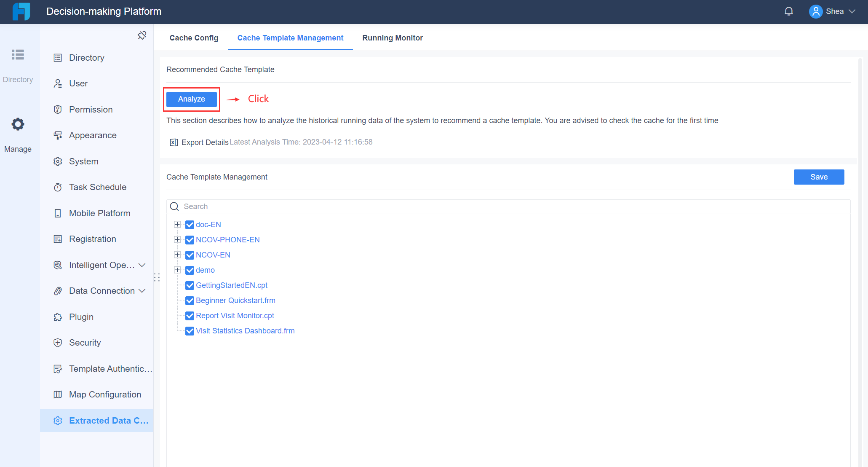This screenshot has height=467, width=868.
Task: Click inside the template search field
Action: (x=295, y=206)
